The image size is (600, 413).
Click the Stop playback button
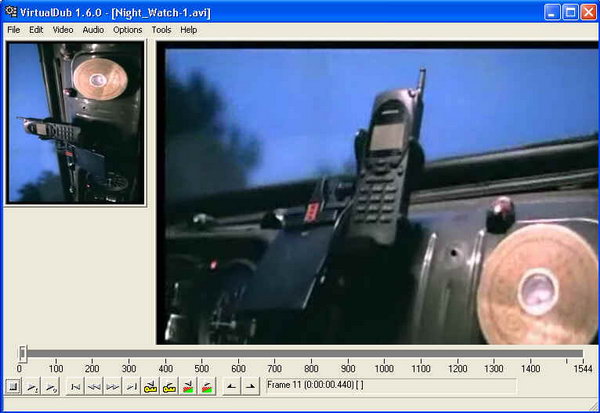point(13,387)
